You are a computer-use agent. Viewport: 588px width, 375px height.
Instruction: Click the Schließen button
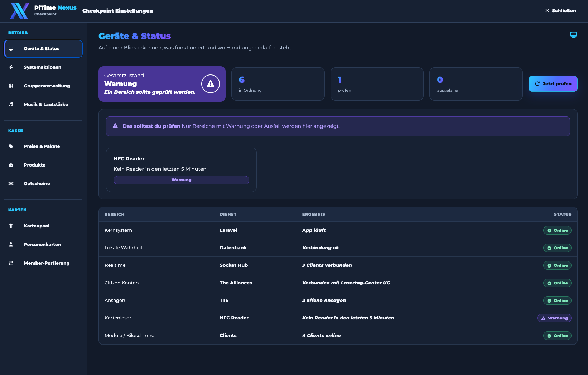tap(560, 11)
